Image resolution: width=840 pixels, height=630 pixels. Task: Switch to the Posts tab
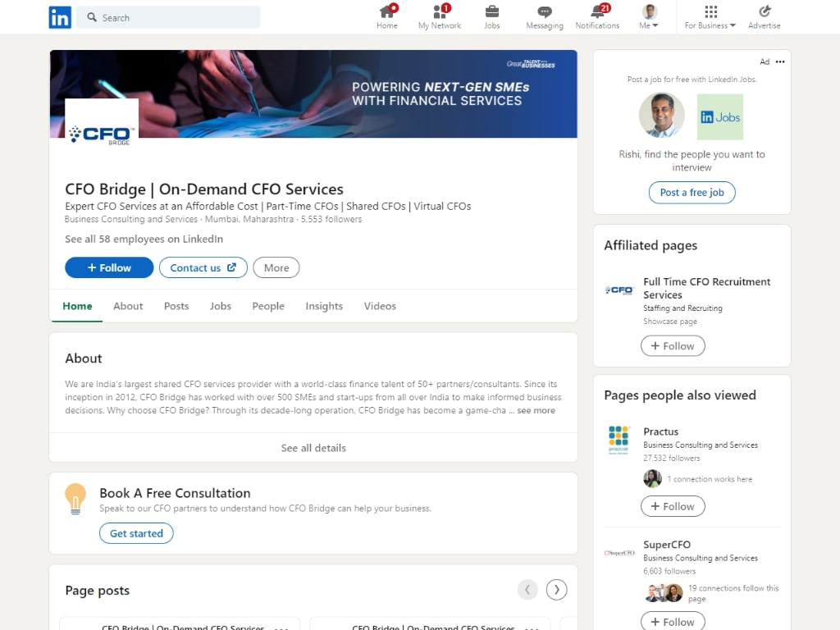pyautogui.click(x=176, y=306)
